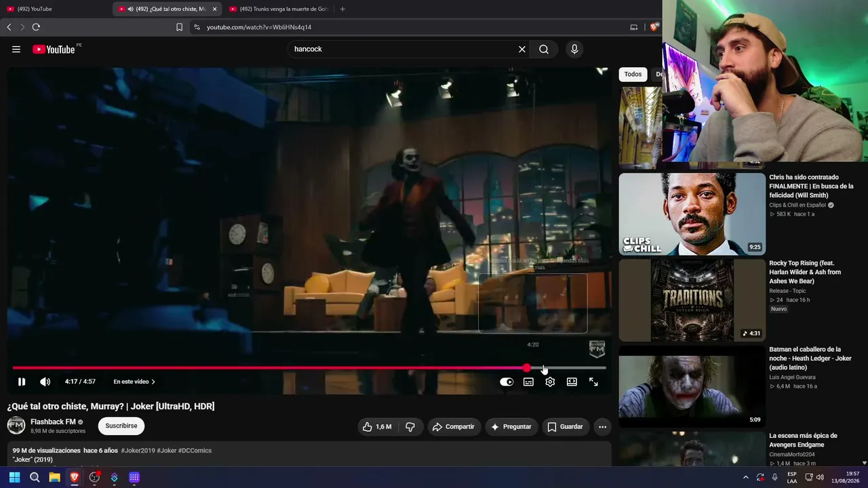Expand the 'En este video' chapters
Screen dimensions: 868x488
click(x=134, y=382)
